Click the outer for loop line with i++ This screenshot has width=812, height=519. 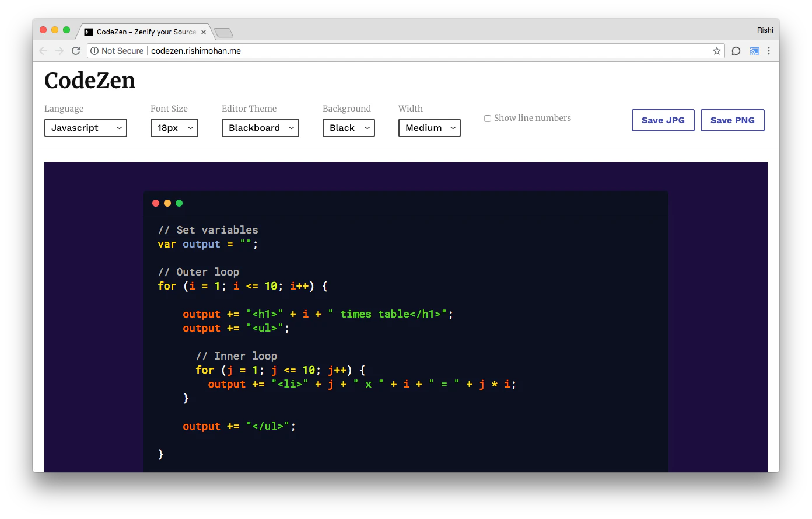point(243,286)
